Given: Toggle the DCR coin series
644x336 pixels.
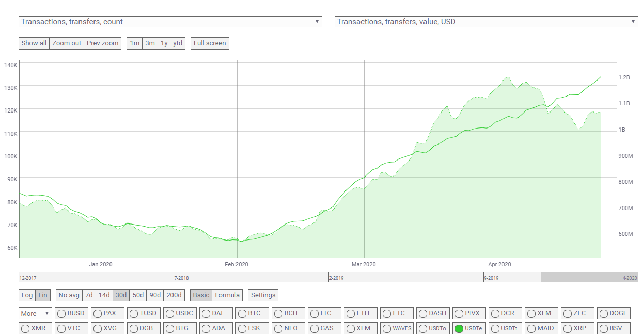Looking at the screenshot, I should 506,313.
